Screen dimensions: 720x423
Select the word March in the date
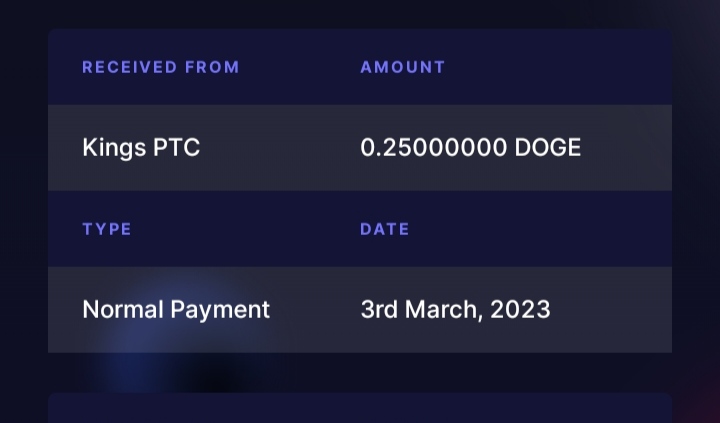coord(441,310)
